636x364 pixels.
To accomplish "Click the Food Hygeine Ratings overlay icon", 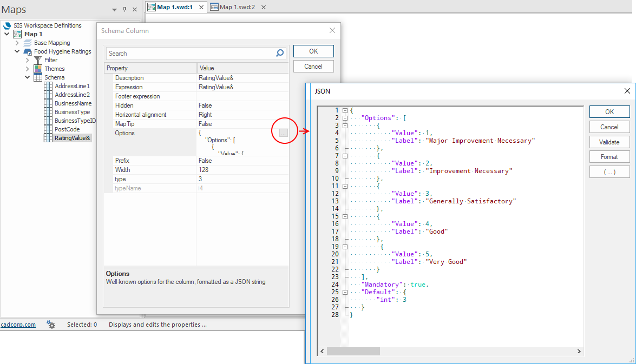I will click(x=28, y=51).
